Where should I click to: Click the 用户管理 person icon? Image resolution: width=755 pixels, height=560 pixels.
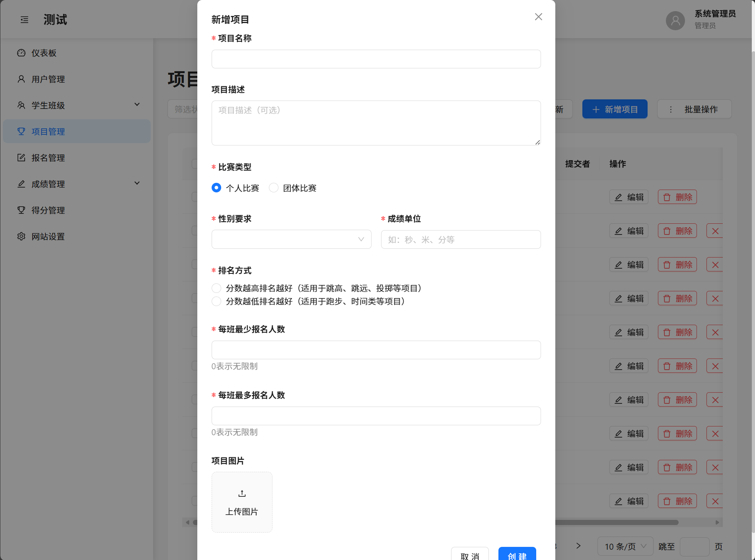(21, 79)
